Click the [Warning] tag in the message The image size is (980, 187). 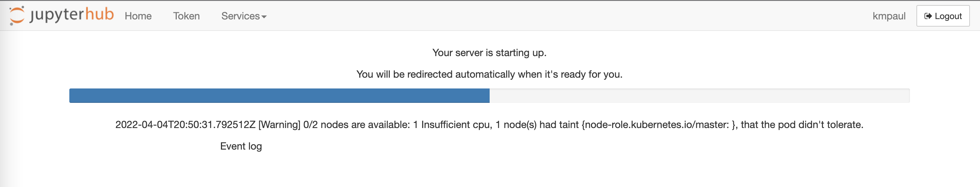coord(279,124)
